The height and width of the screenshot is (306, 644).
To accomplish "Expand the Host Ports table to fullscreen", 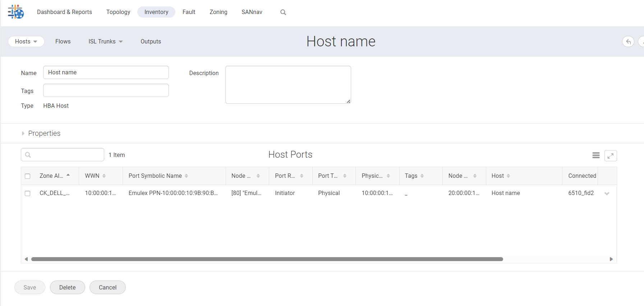I will 611,156.
